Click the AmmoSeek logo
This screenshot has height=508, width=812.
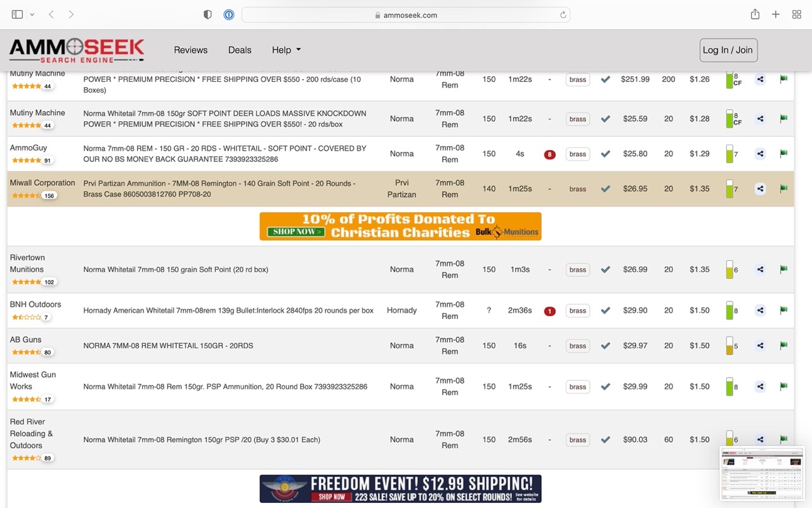pyautogui.click(x=77, y=50)
